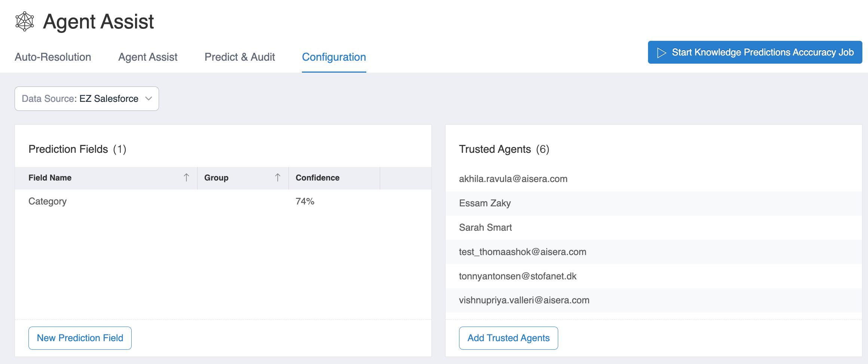Click the play icon in the accuracy job button
The image size is (868, 364).
pos(661,53)
